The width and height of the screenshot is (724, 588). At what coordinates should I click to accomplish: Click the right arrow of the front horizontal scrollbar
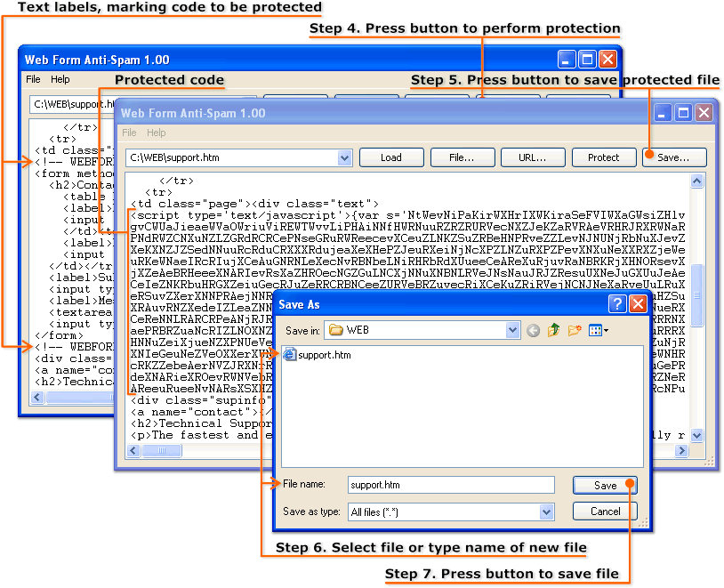coord(681,450)
